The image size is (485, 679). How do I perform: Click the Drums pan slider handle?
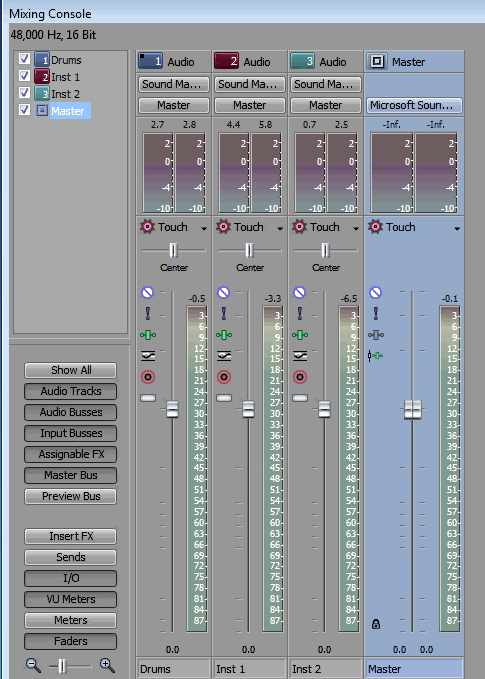pos(173,250)
